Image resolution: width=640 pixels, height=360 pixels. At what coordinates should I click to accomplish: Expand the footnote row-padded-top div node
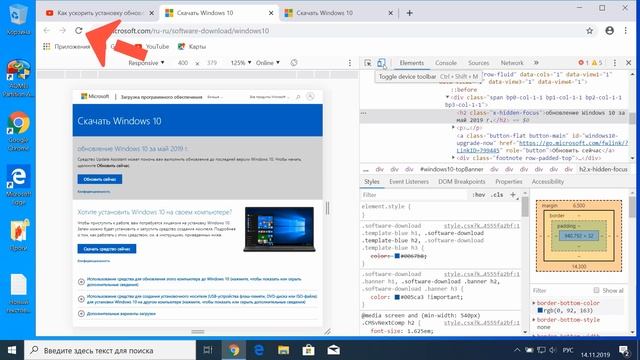click(453, 158)
